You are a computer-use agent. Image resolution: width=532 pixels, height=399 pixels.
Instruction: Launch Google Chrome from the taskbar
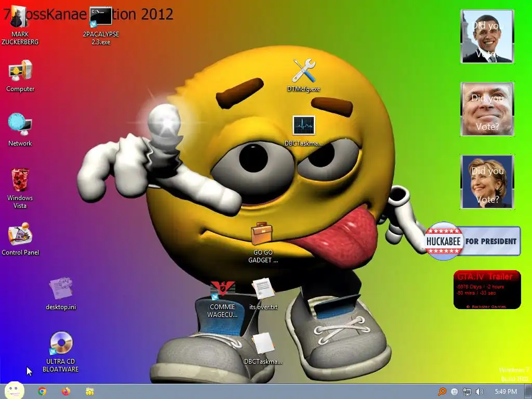click(42, 392)
